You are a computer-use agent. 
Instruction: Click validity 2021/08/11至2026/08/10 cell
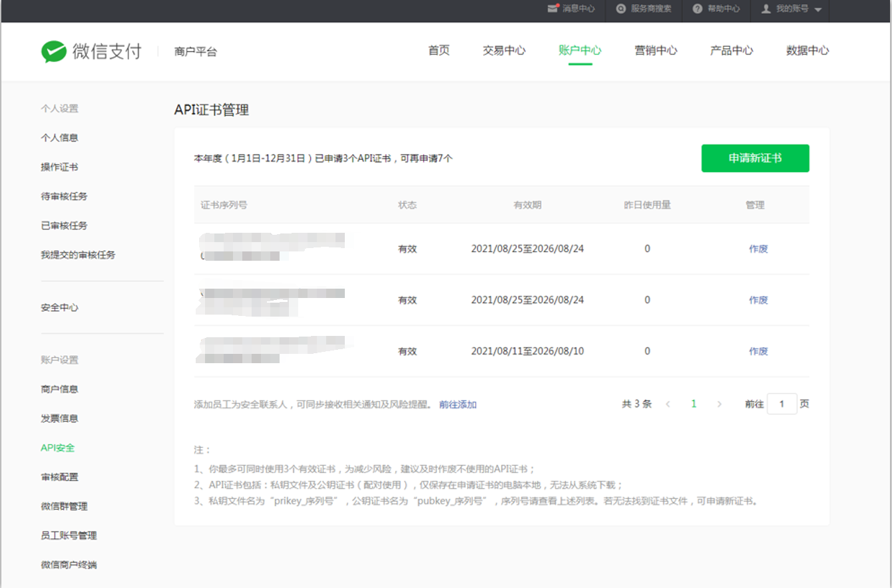tap(527, 351)
